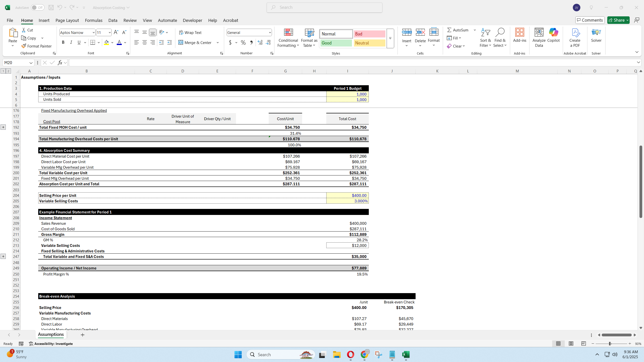Select the Format Painter tool
The height and width of the screenshot is (362, 644).
click(x=36, y=46)
